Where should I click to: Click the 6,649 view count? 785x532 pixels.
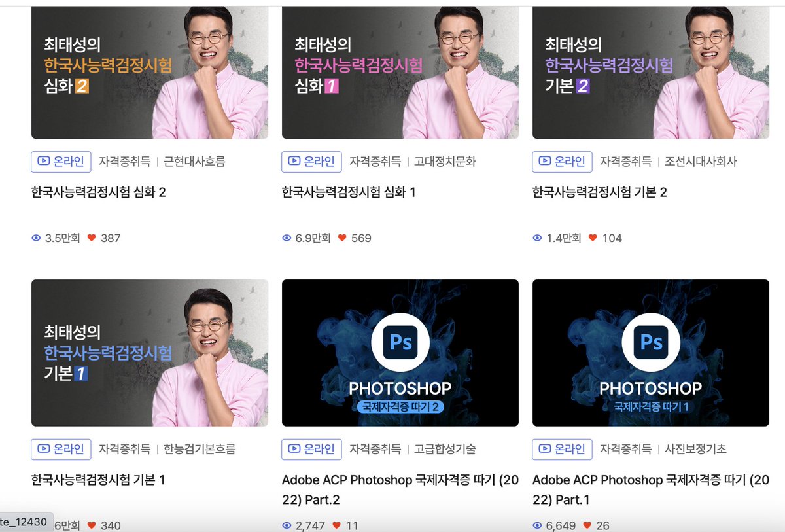(561, 525)
